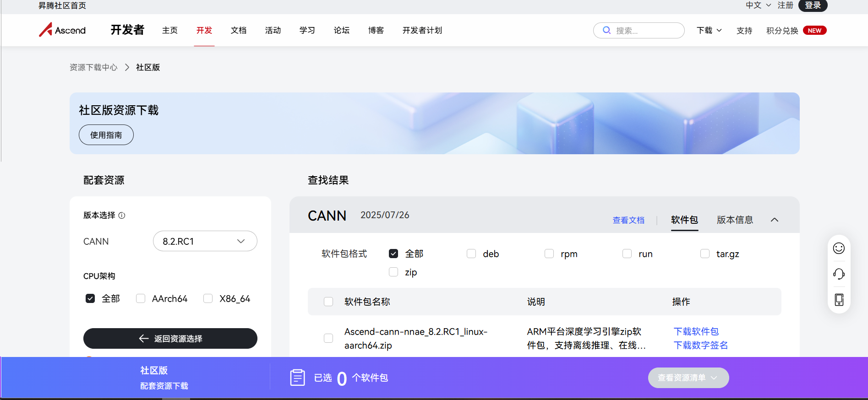Open the 活动 nav item
The image size is (868, 400).
[x=273, y=30]
